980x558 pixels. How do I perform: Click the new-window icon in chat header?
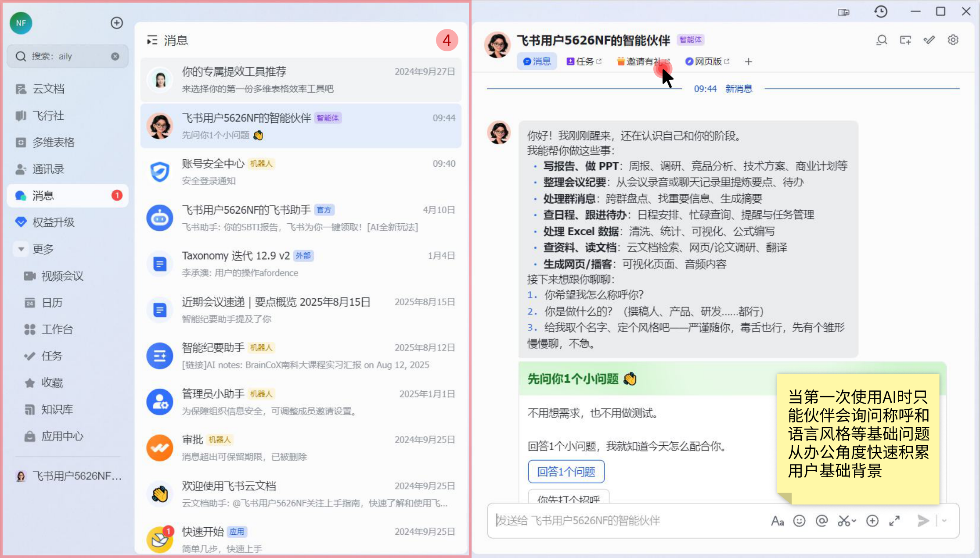click(905, 40)
